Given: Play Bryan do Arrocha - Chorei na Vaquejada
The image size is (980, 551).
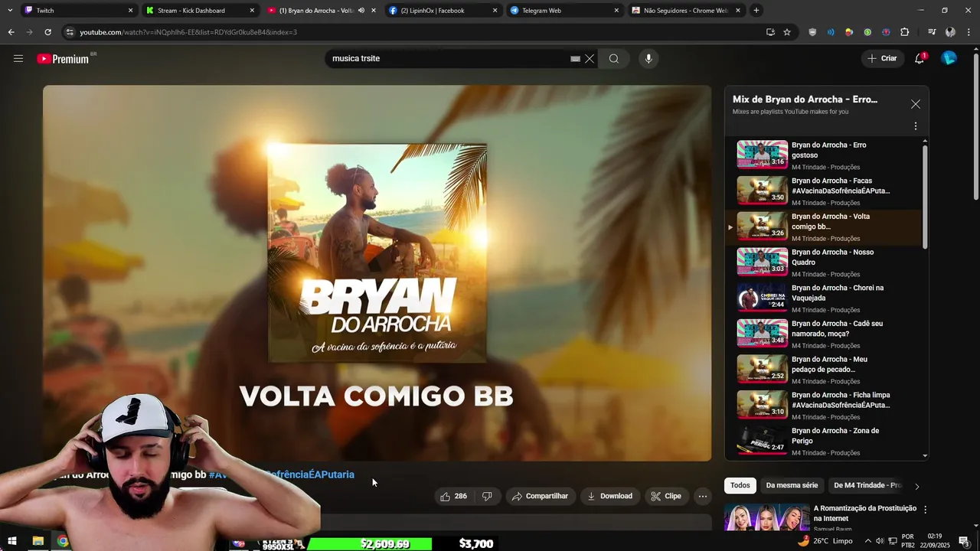Looking at the screenshot, I should [x=823, y=298].
